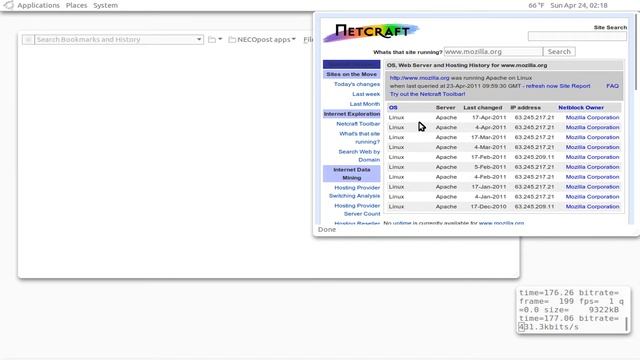The height and width of the screenshot is (360, 640).
Task: Open the System menu
Action: point(105,5)
